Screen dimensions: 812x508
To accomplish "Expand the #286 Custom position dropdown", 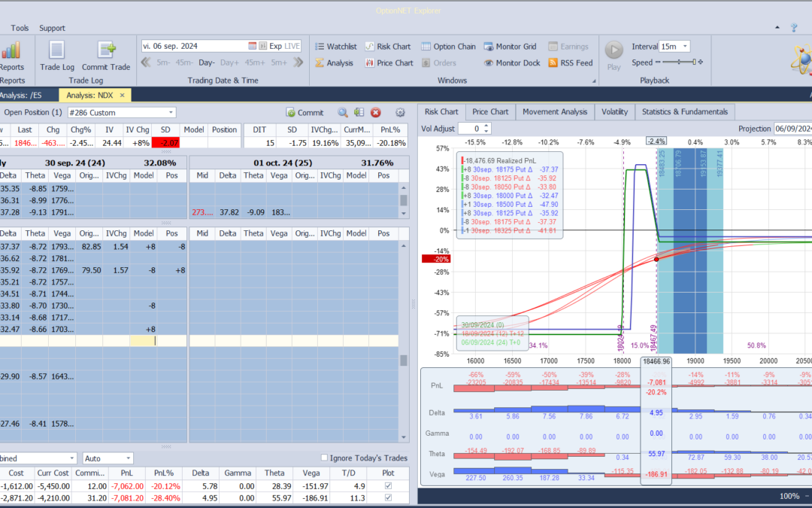I will pyautogui.click(x=171, y=113).
